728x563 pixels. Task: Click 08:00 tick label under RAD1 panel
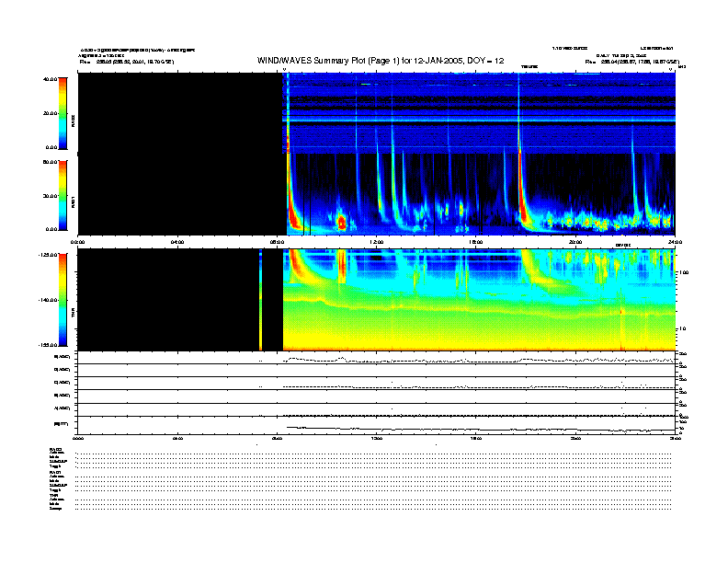click(x=278, y=242)
